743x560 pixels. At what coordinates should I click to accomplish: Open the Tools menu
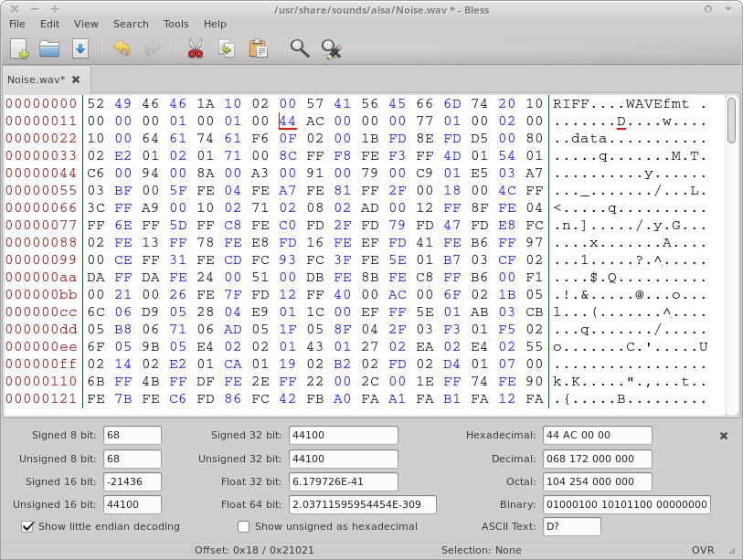(x=175, y=24)
